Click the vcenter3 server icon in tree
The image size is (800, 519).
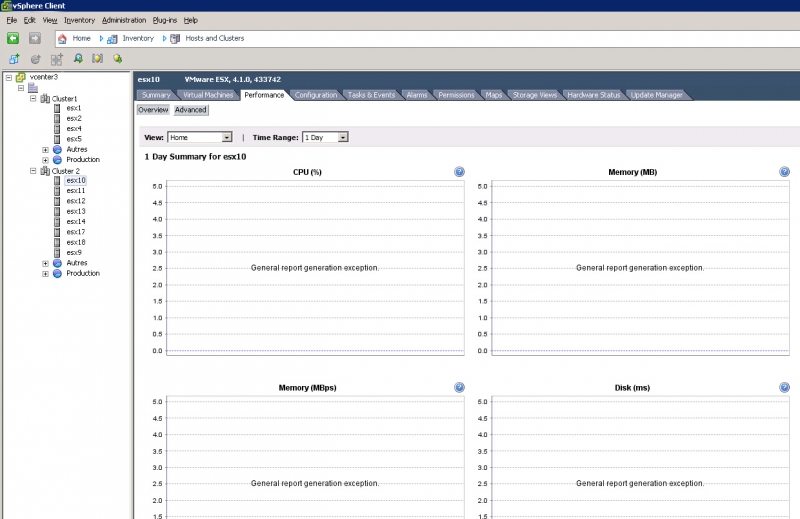[20, 77]
